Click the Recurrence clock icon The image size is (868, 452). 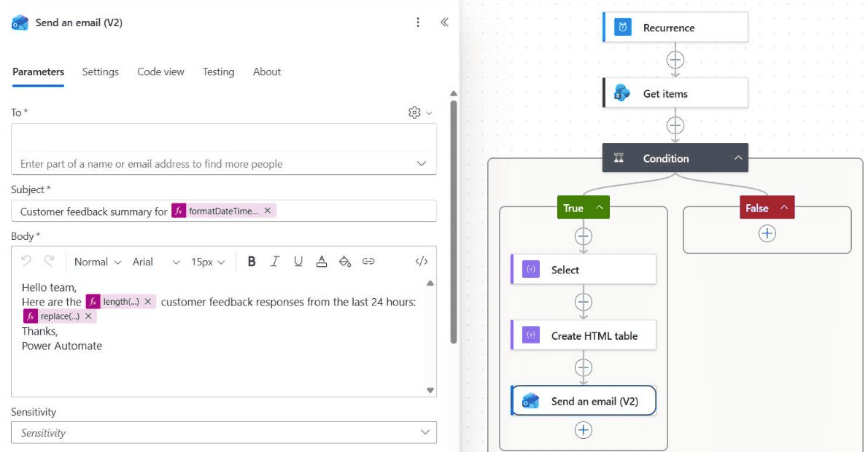click(623, 27)
